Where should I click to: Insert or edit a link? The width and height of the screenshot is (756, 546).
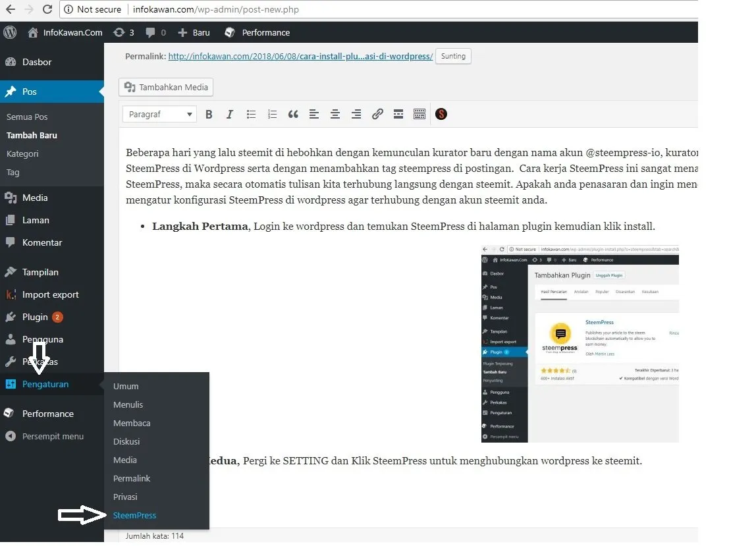click(377, 115)
